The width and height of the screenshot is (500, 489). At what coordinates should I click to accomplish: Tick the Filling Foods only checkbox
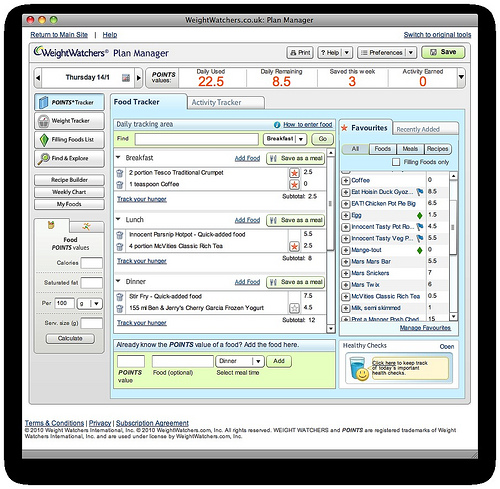click(396, 162)
